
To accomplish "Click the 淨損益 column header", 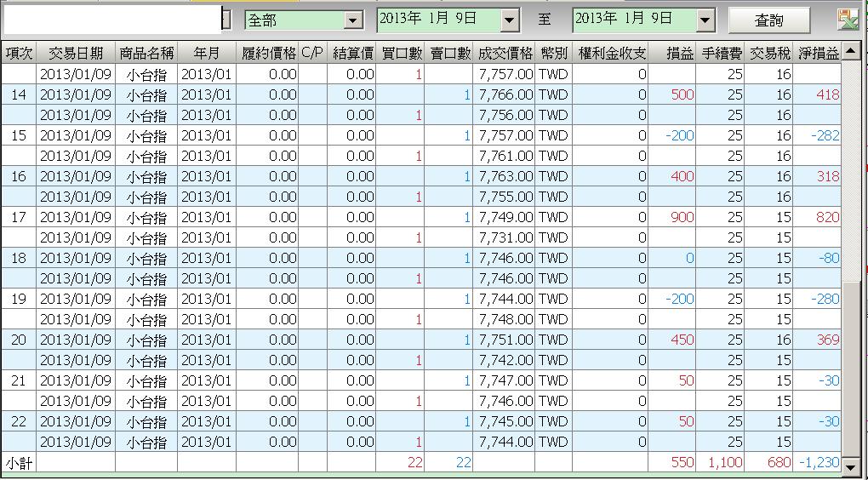I will 817,53.
